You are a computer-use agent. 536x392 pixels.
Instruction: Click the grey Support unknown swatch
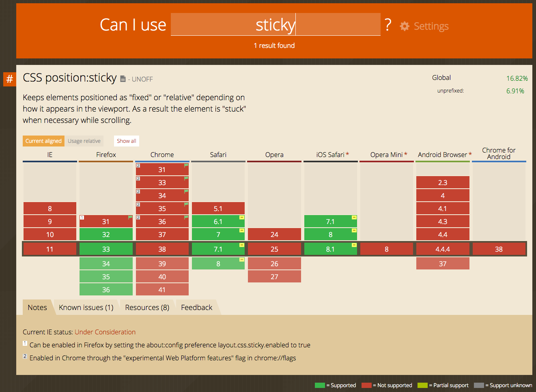[x=479, y=385]
